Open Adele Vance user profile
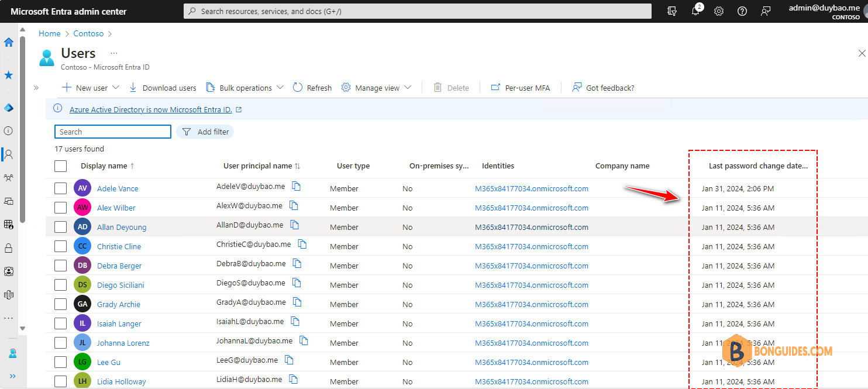This screenshot has height=389, width=868. (118, 188)
